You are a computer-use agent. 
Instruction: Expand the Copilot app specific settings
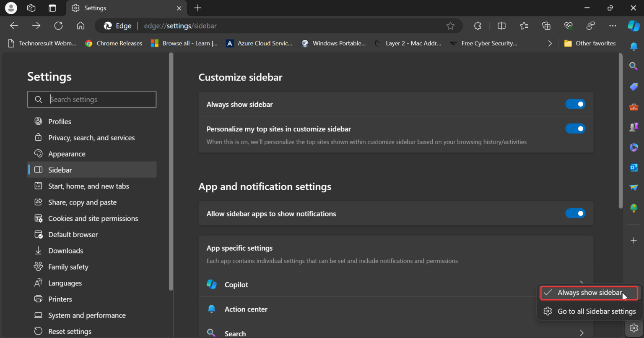581,284
